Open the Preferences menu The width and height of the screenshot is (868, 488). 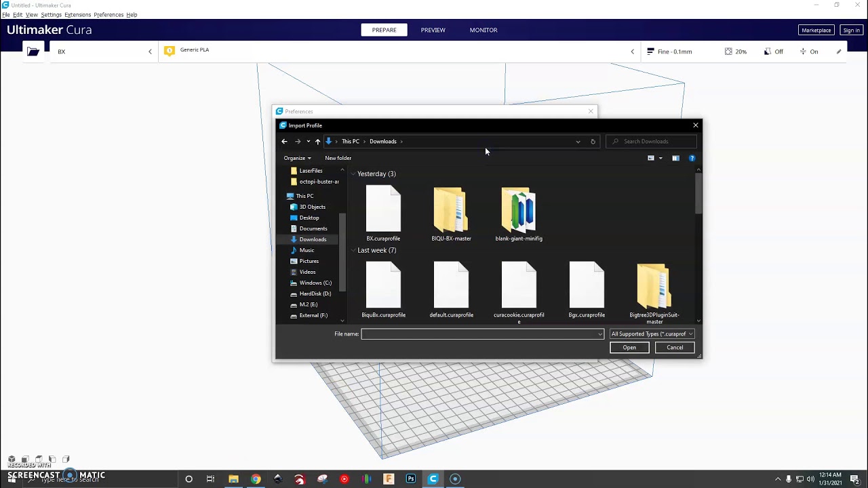click(x=108, y=15)
